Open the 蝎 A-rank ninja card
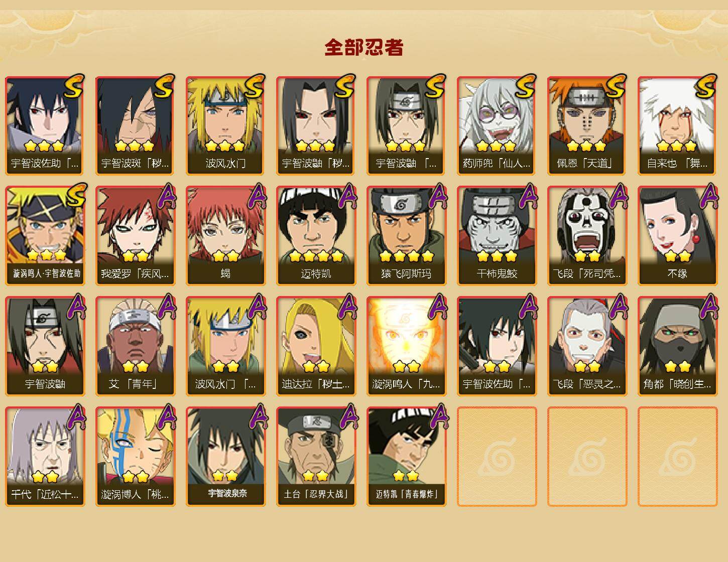 (225, 236)
